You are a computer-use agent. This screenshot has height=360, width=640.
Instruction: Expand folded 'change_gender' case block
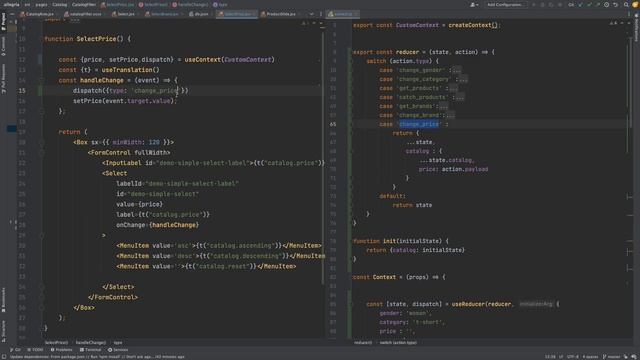[457, 70]
